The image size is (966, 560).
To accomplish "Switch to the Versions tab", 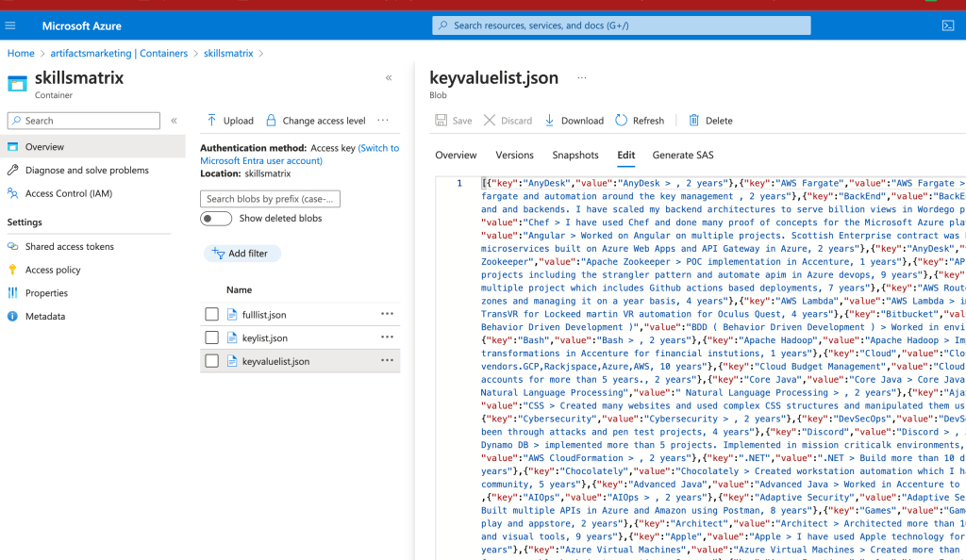I will (514, 155).
